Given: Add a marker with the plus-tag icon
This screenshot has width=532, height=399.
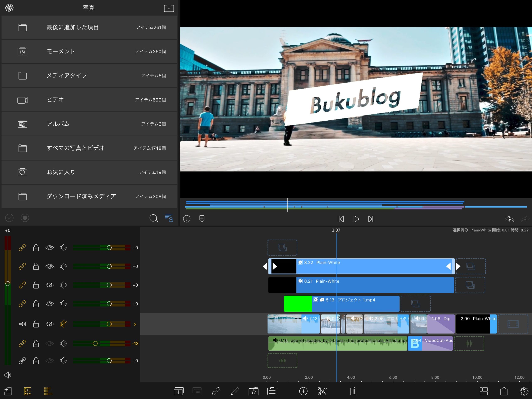Looking at the screenshot, I should pyautogui.click(x=202, y=219).
